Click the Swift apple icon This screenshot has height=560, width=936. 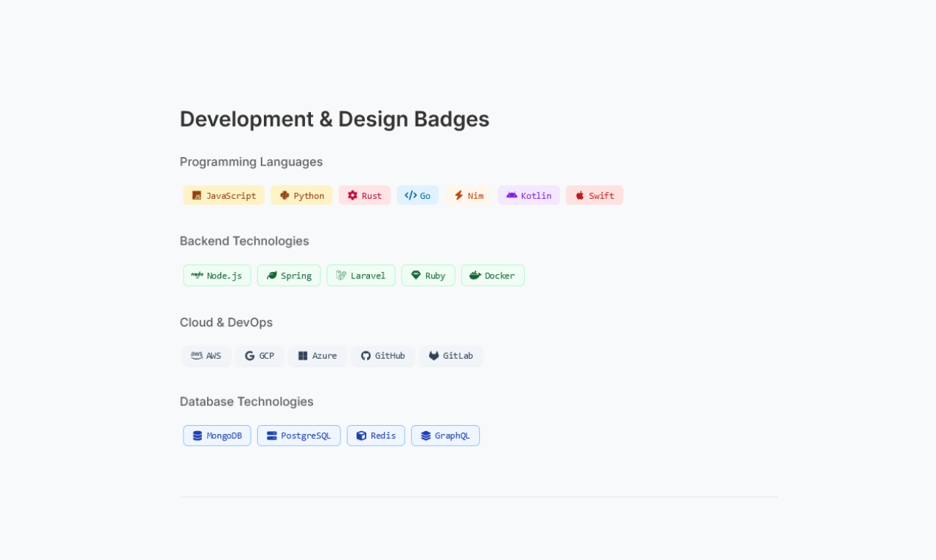pyautogui.click(x=580, y=195)
